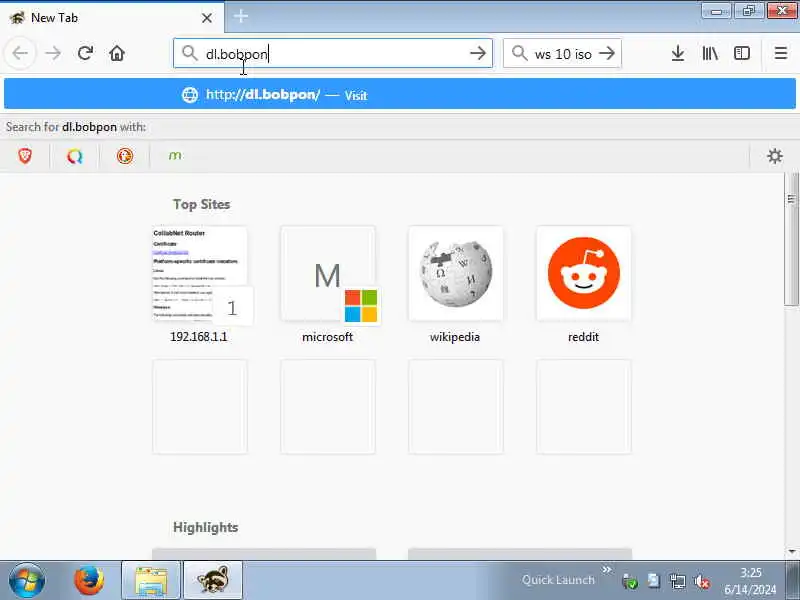Submit the search box query arrow
Image resolution: width=800 pixels, height=600 pixels.
tap(607, 53)
